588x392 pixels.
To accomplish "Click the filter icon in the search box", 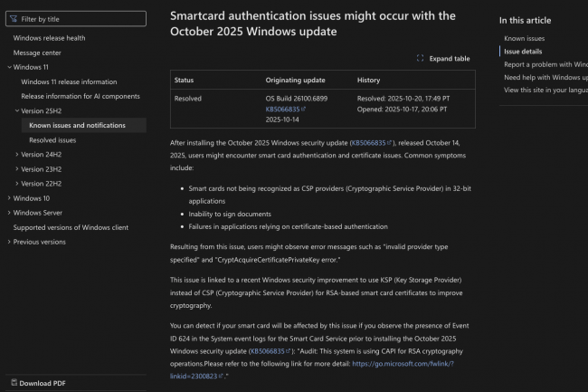I will coord(13,18).
